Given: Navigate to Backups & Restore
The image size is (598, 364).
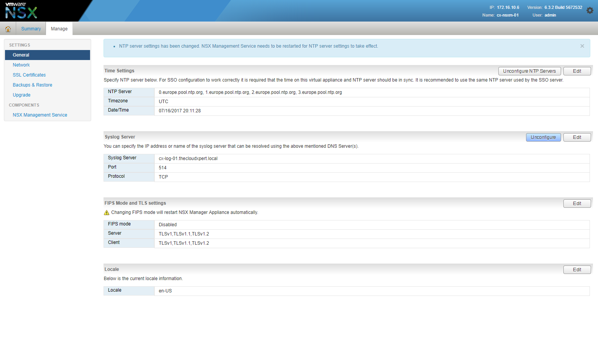Looking at the screenshot, I should [32, 85].
